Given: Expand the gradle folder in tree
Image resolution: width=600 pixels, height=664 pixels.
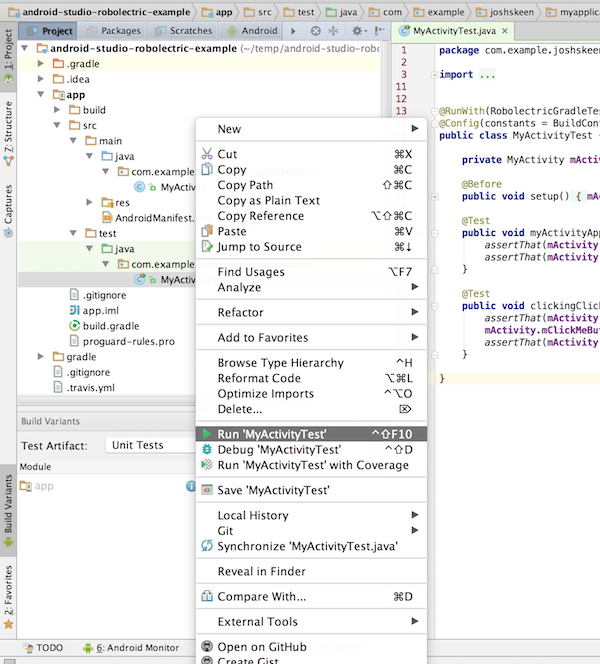Looking at the screenshot, I should point(41,357).
